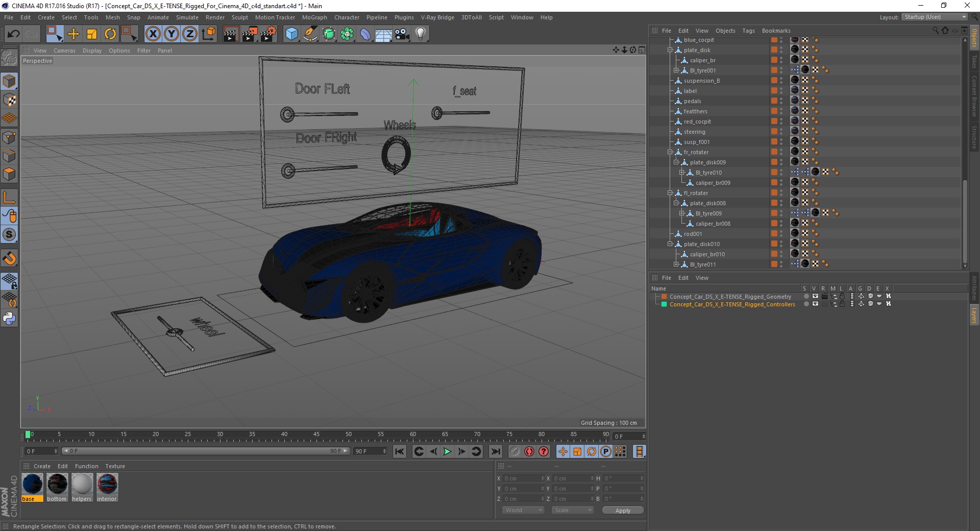Toggle Enable Snap magnet icon
Screen dimensions: 980x531
(x=9, y=258)
